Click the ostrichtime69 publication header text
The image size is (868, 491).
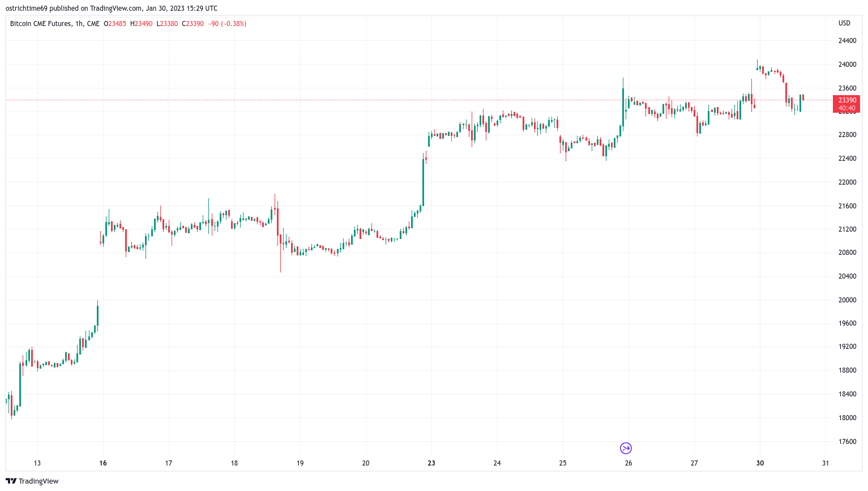coord(111,8)
